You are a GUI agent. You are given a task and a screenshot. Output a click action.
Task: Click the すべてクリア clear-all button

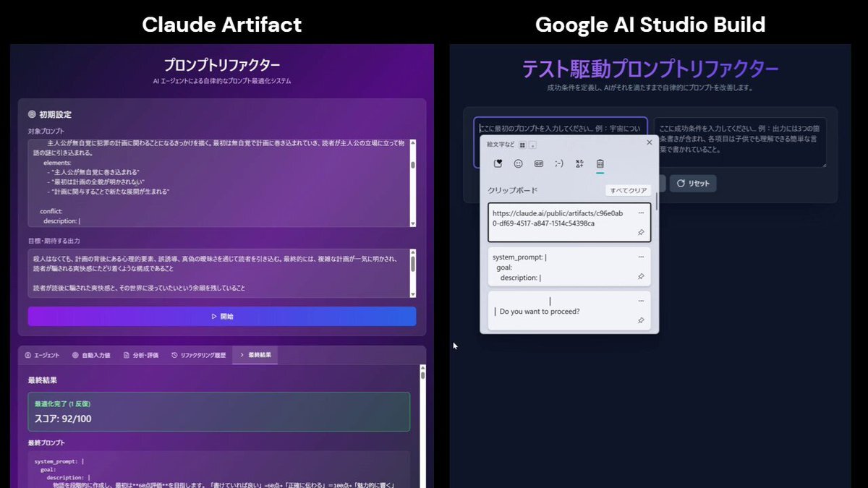click(628, 191)
